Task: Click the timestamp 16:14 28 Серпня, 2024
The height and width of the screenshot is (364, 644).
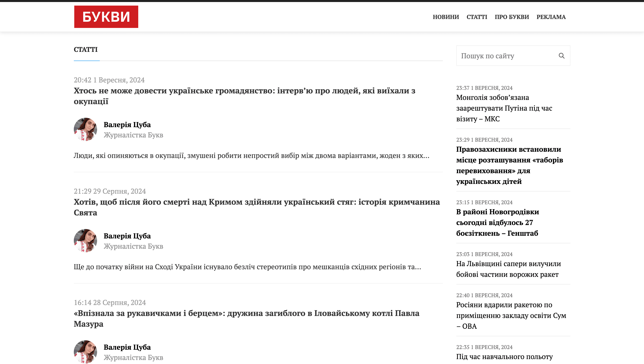Action: pyautogui.click(x=110, y=303)
